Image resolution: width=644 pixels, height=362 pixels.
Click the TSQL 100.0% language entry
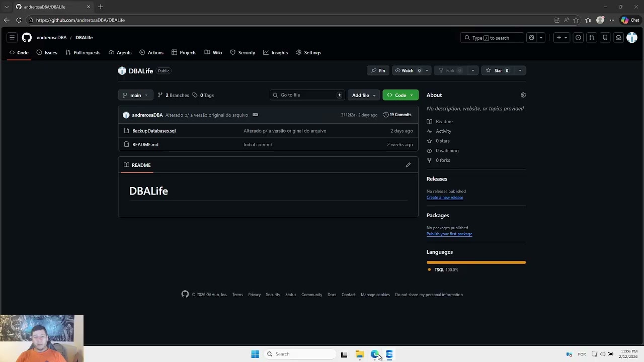tap(443, 270)
